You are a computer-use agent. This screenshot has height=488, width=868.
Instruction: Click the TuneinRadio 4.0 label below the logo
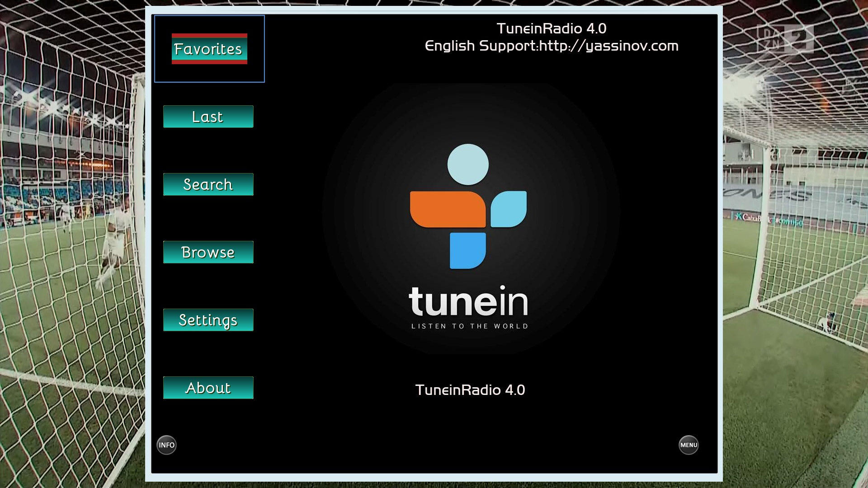pyautogui.click(x=470, y=390)
